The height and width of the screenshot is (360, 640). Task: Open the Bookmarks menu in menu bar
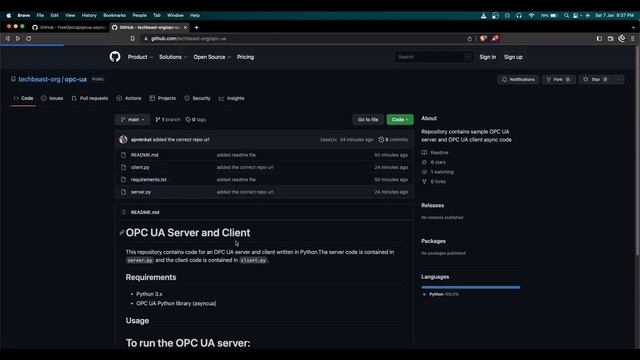click(114, 16)
